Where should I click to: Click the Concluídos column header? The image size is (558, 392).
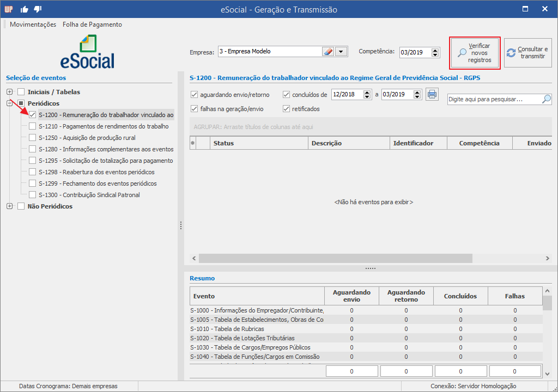click(x=460, y=296)
